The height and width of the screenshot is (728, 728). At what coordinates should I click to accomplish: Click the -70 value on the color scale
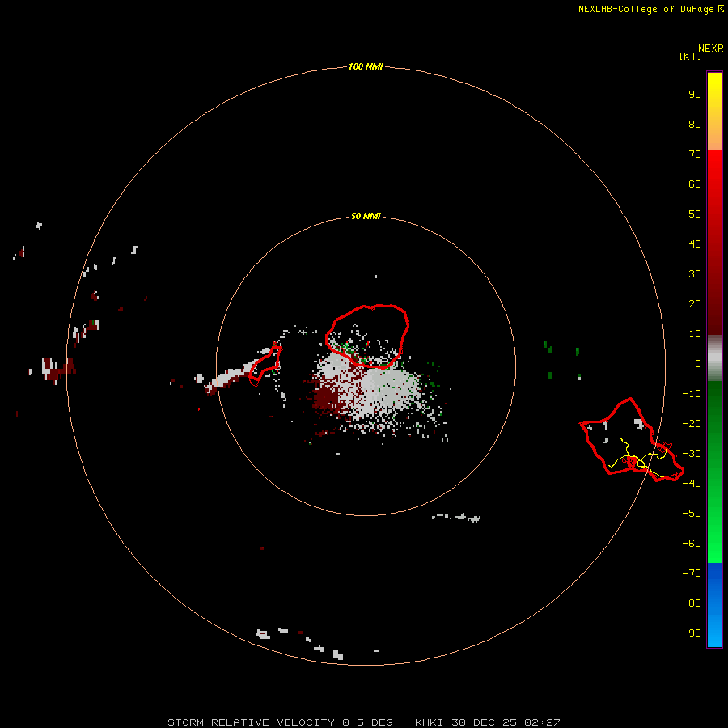coord(692,574)
